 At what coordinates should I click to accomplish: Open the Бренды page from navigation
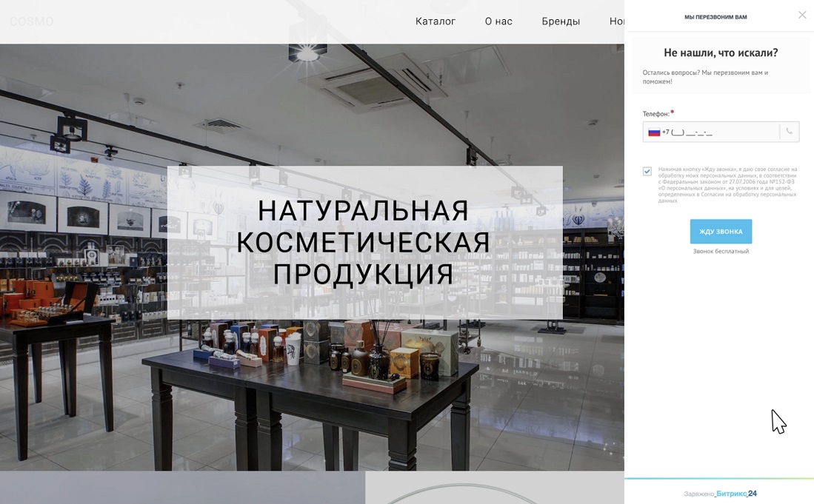[x=561, y=21]
